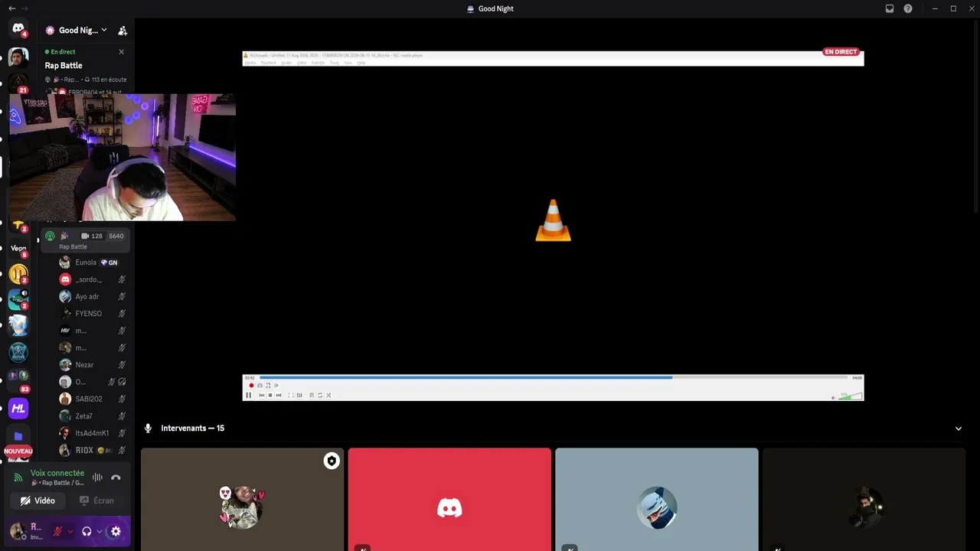Open the server with the 21 badge
Screen dimensions: 980x551
coord(18,83)
